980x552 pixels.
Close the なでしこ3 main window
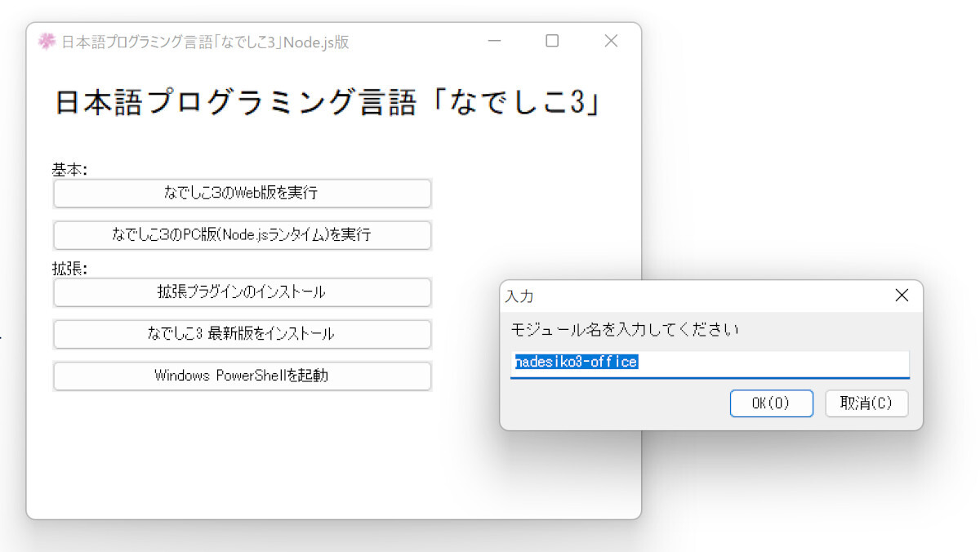click(x=611, y=41)
